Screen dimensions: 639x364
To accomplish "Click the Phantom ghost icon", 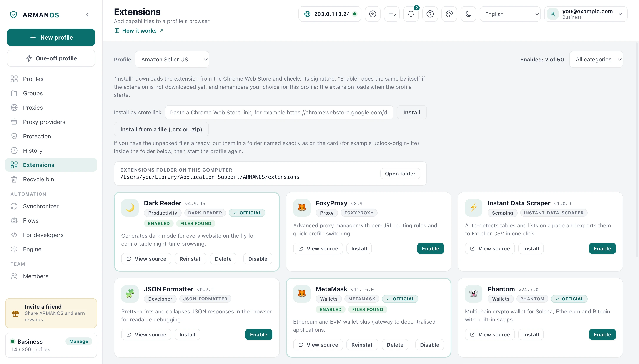I will [x=473, y=293].
